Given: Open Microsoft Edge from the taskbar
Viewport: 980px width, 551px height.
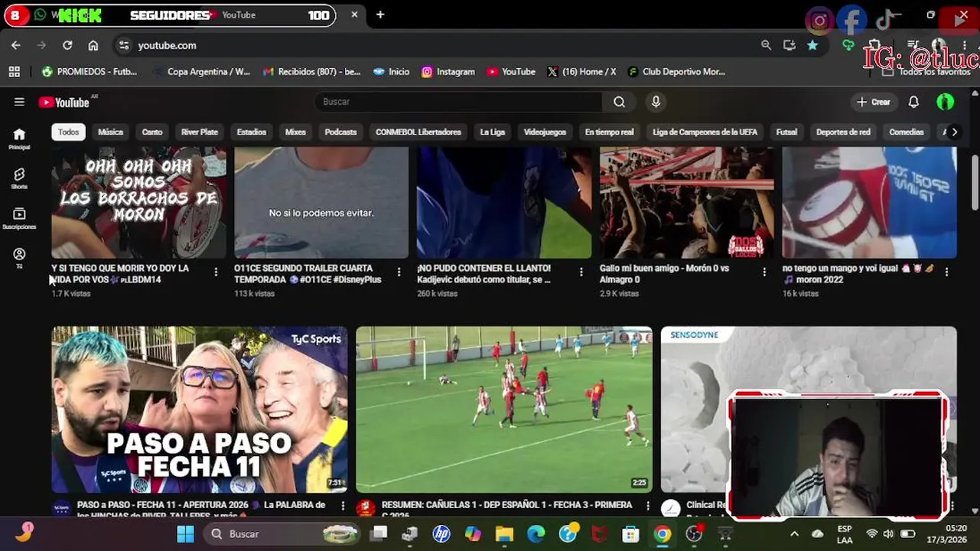Looking at the screenshot, I should pos(536,533).
